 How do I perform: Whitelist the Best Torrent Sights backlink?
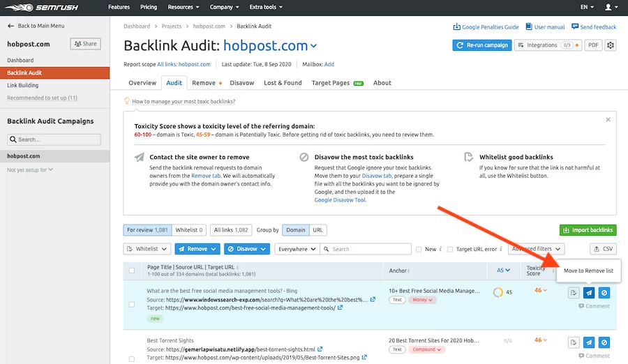pos(574,342)
